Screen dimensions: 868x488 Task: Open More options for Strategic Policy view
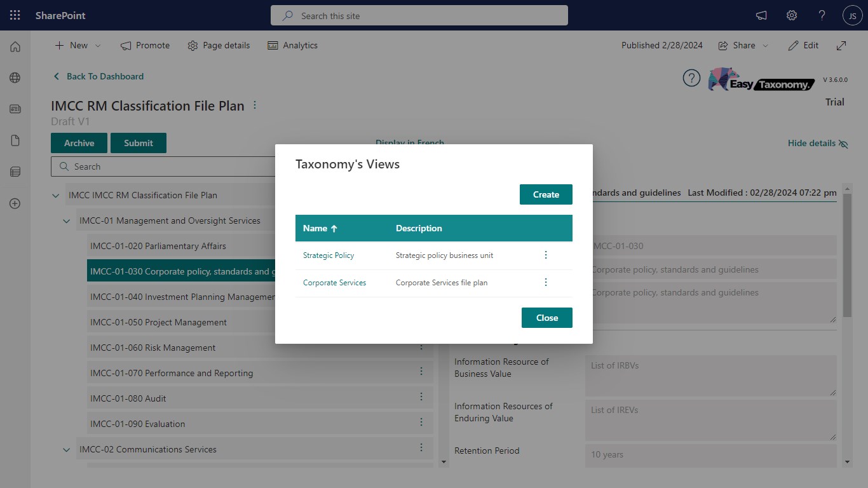pos(545,255)
